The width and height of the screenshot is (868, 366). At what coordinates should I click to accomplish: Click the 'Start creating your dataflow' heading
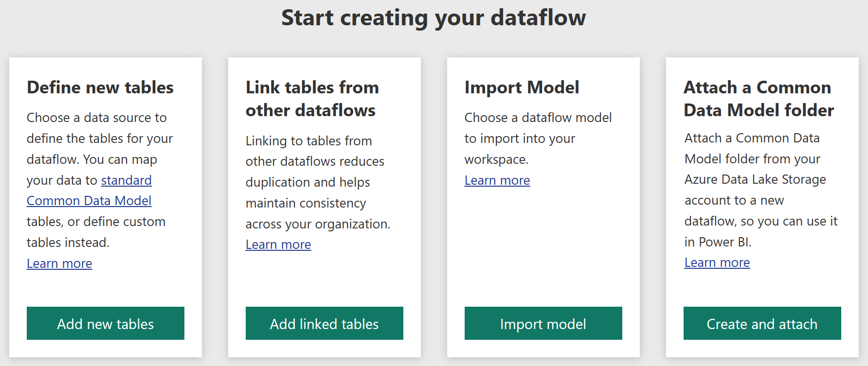point(434,17)
